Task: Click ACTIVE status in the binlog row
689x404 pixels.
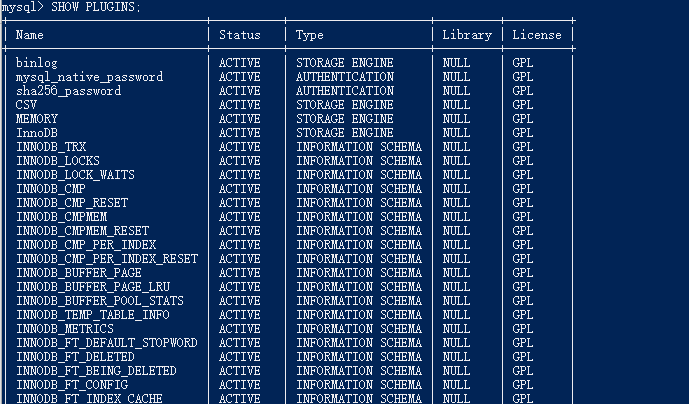Action: pos(239,63)
